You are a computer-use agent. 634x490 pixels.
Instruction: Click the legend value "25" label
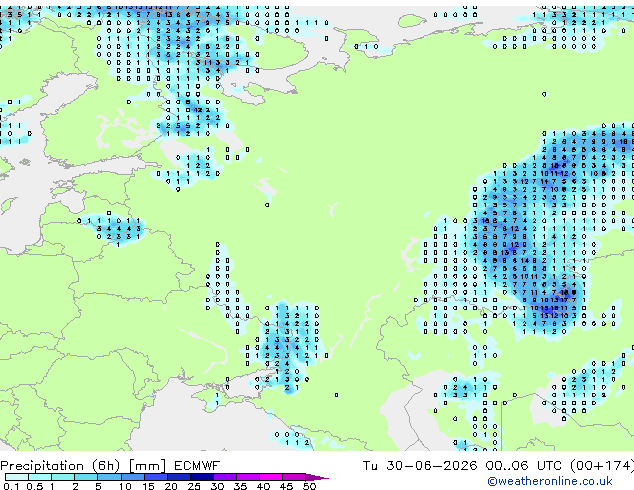(194, 486)
